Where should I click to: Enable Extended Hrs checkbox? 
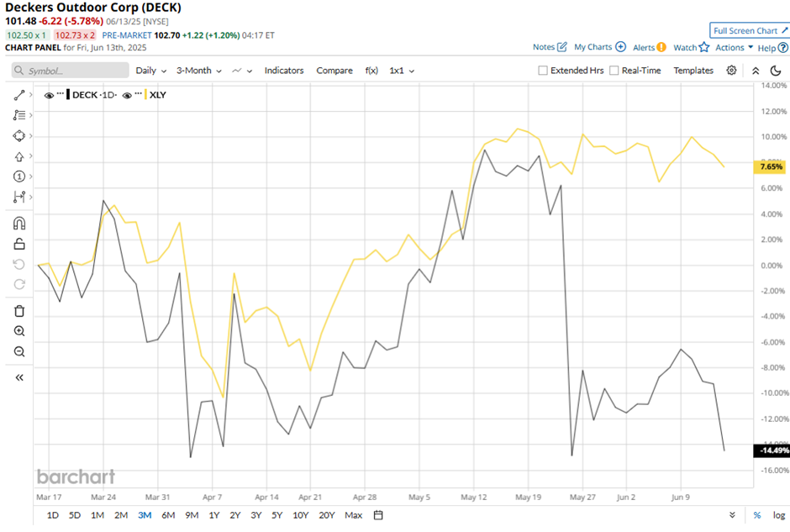tap(543, 71)
